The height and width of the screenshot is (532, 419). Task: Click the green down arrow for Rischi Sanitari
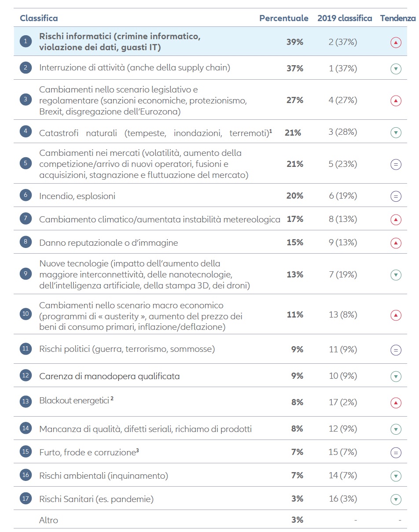(x=396, y=499)
